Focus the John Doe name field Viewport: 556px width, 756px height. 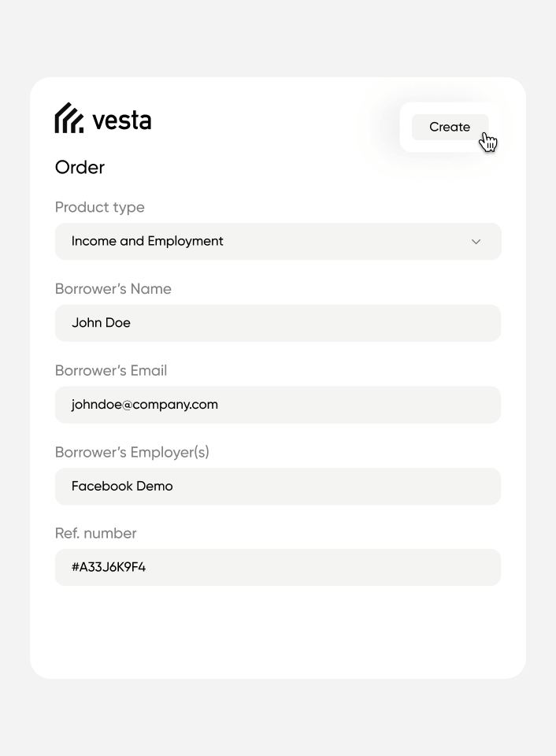pos(277,323)
